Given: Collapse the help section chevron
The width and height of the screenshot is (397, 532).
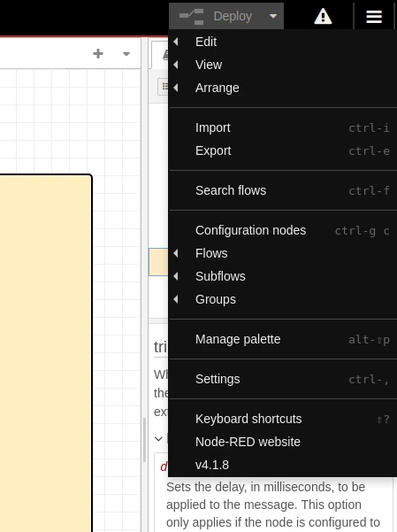Looking at the screenshot, I should pyautogui.click(x=158, y=439).
